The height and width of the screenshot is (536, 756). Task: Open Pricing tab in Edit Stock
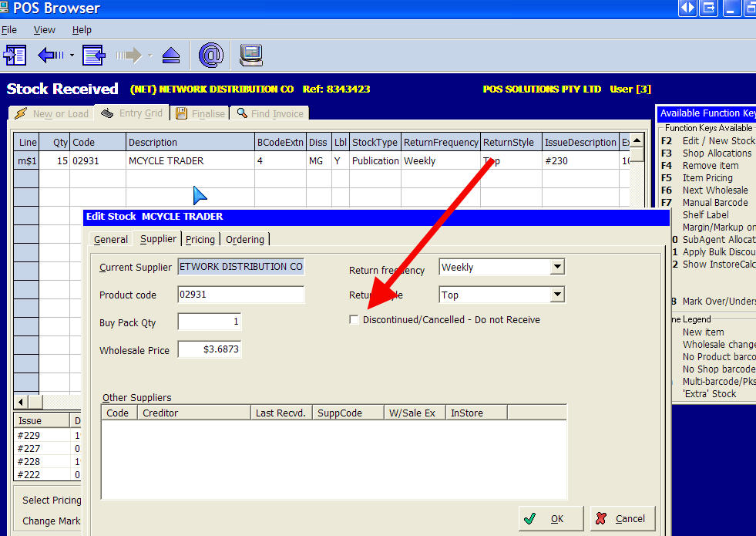click(x=200, y=239)
